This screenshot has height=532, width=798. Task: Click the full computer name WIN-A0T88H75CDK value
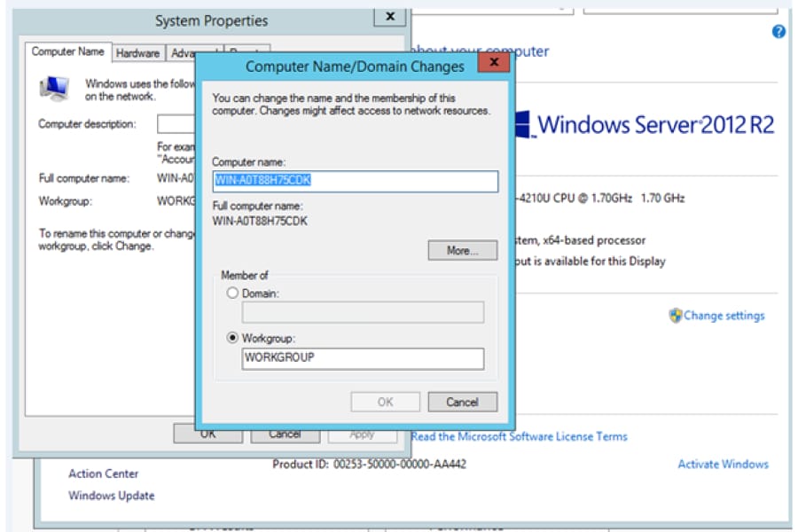point(260,221)
